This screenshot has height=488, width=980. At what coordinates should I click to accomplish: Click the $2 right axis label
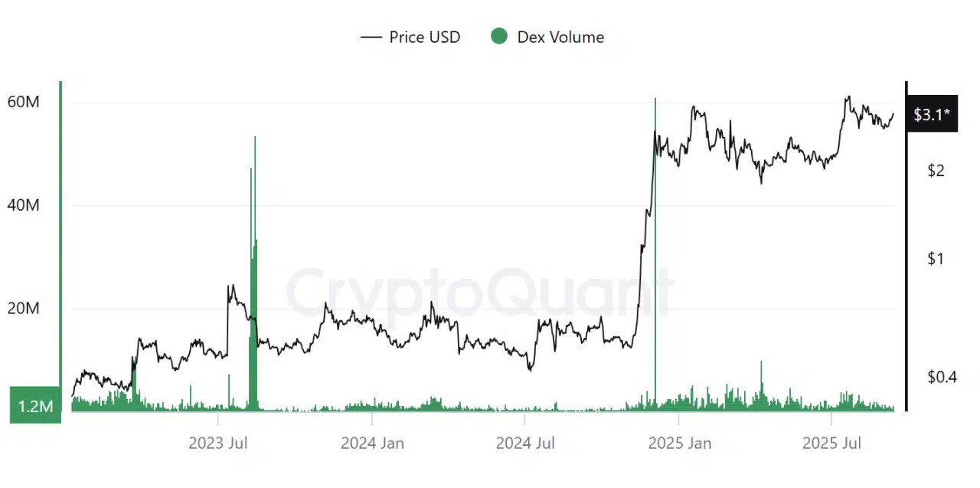tap(936, 170)
